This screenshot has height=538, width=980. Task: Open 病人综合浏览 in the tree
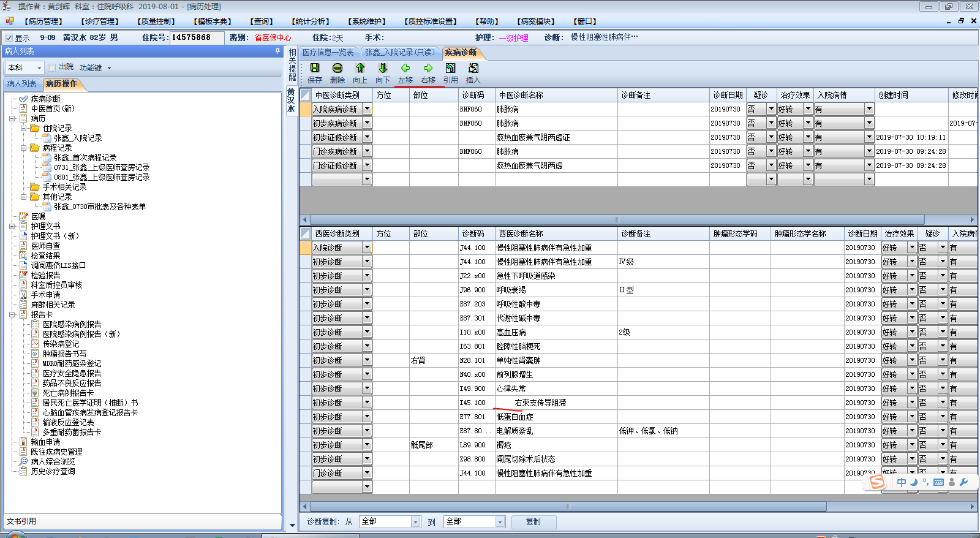tap(53, 461)
